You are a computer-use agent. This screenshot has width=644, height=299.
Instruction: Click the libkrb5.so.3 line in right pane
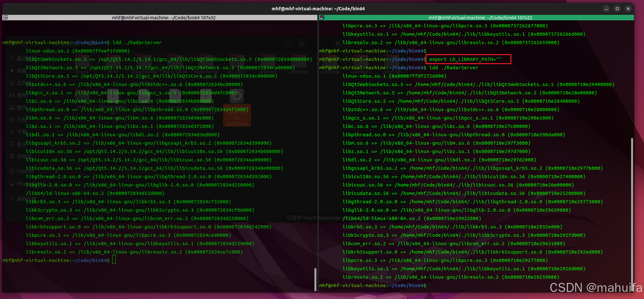tap(453, 227)
